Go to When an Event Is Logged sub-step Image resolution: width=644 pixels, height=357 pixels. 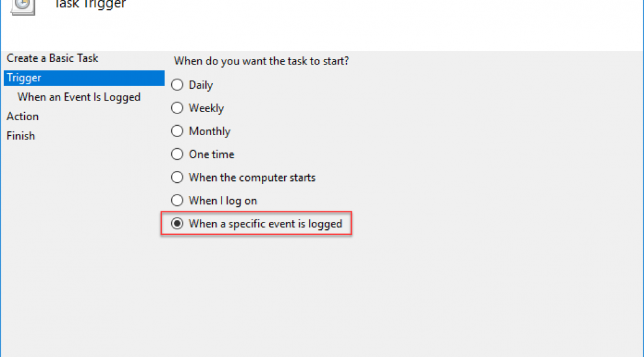click(79, 97)
